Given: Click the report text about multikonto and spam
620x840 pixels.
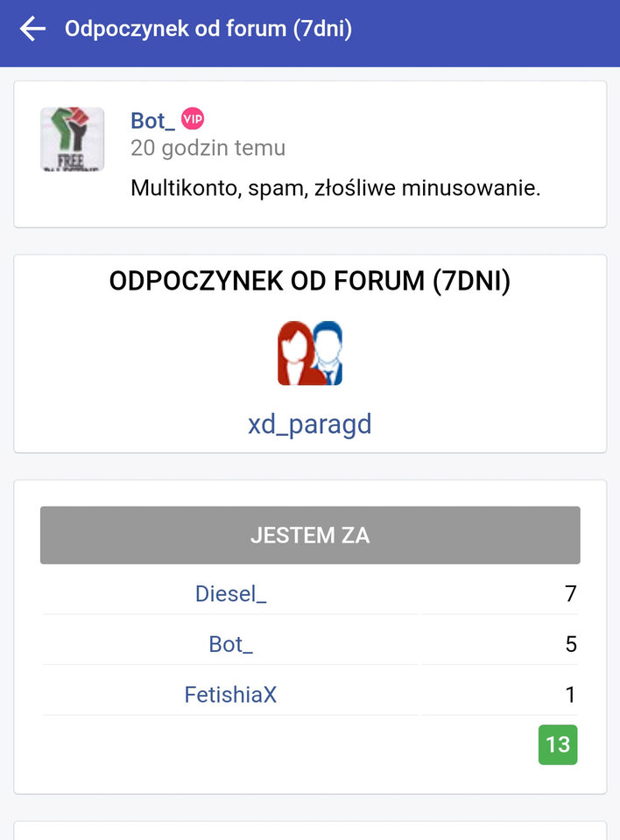Looking at the screenshot, I should point(336,186).
